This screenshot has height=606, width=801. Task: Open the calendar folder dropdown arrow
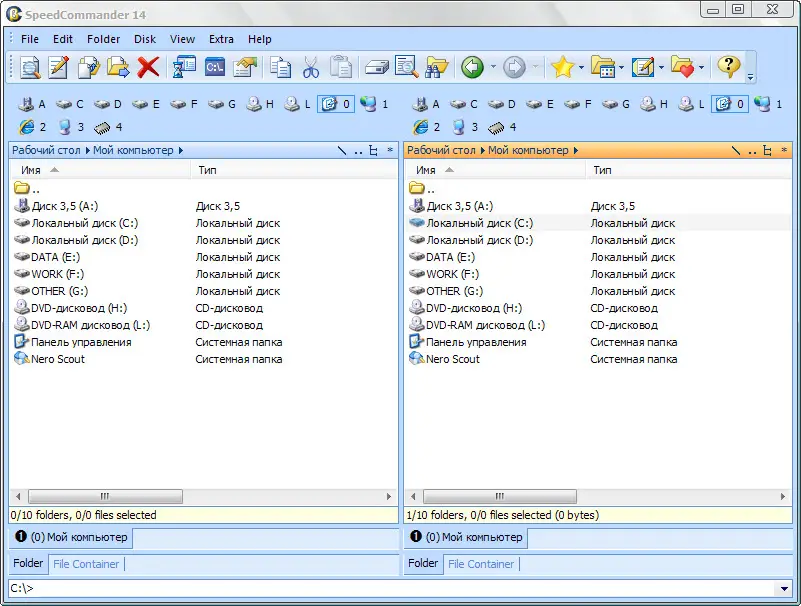621,67
